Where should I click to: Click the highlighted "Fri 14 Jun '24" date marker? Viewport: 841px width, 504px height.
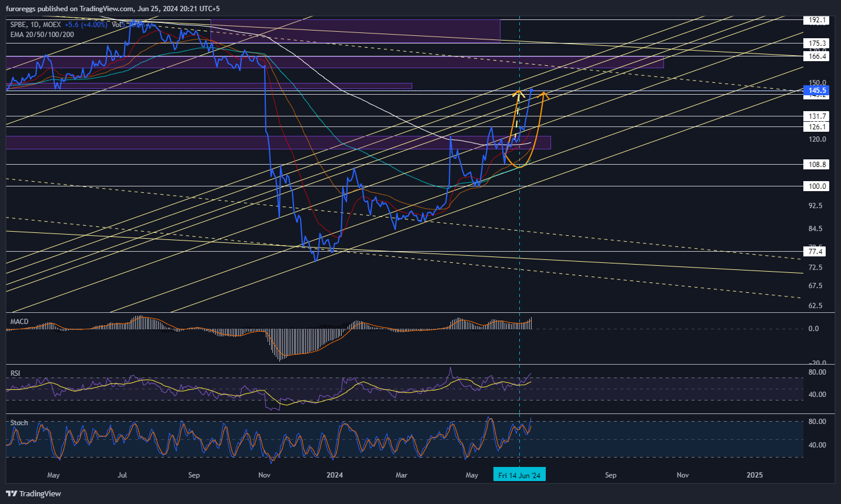519,475
